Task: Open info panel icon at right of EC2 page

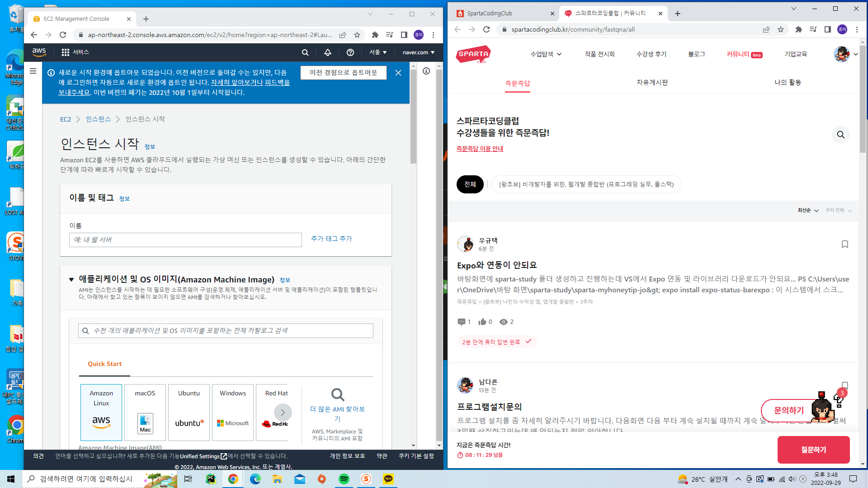Action: pos(426,71)
